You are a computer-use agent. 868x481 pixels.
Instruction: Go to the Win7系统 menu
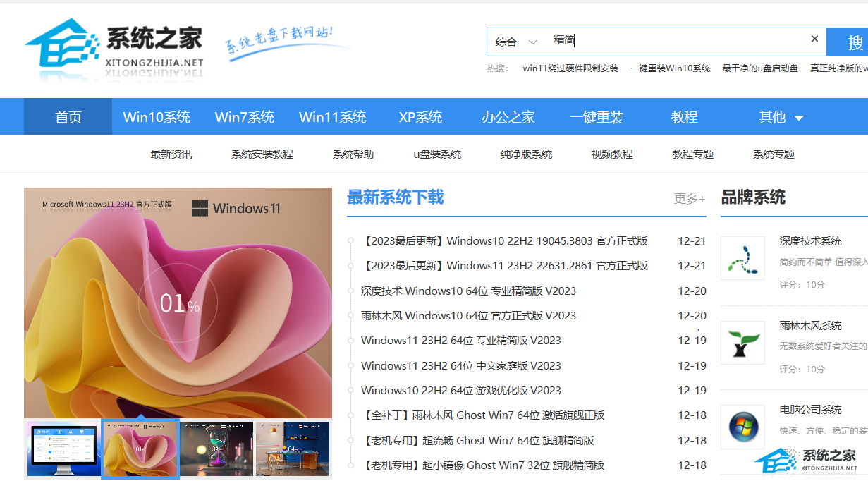tap(245, 117)
